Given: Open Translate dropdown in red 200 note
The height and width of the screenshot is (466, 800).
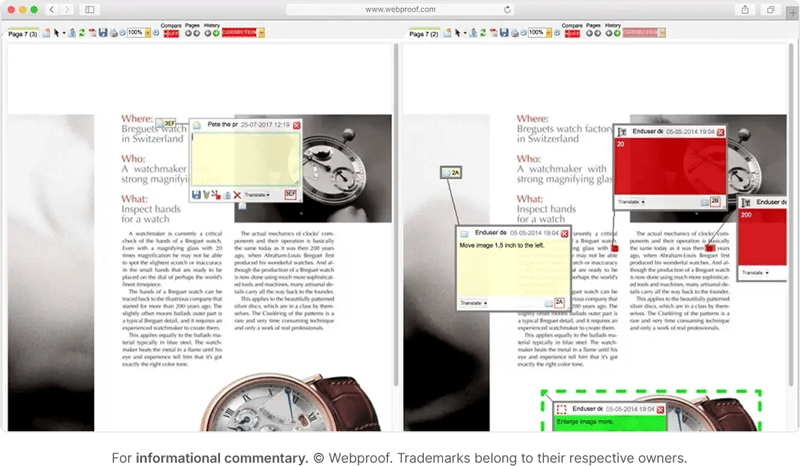Looking at the screenshot, I should point(755,273).
